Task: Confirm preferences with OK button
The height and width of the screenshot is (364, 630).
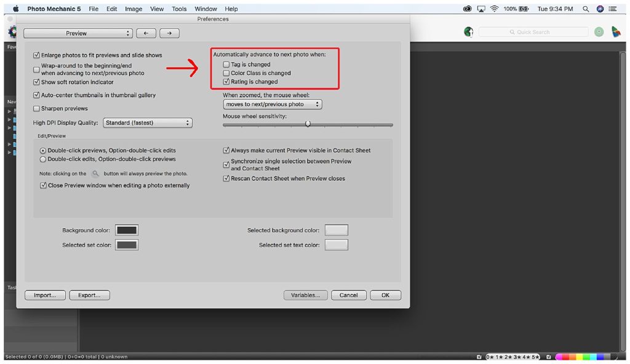Action: point(385,295)
